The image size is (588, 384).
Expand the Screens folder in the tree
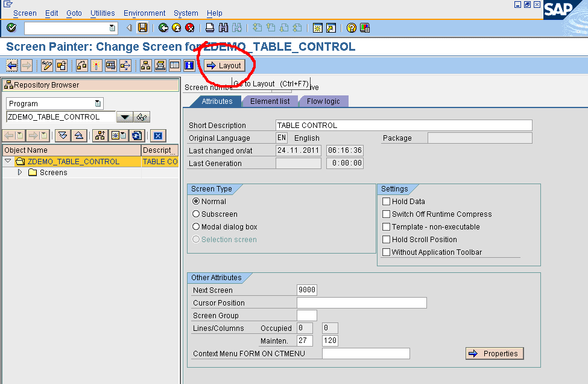(20, 171)
